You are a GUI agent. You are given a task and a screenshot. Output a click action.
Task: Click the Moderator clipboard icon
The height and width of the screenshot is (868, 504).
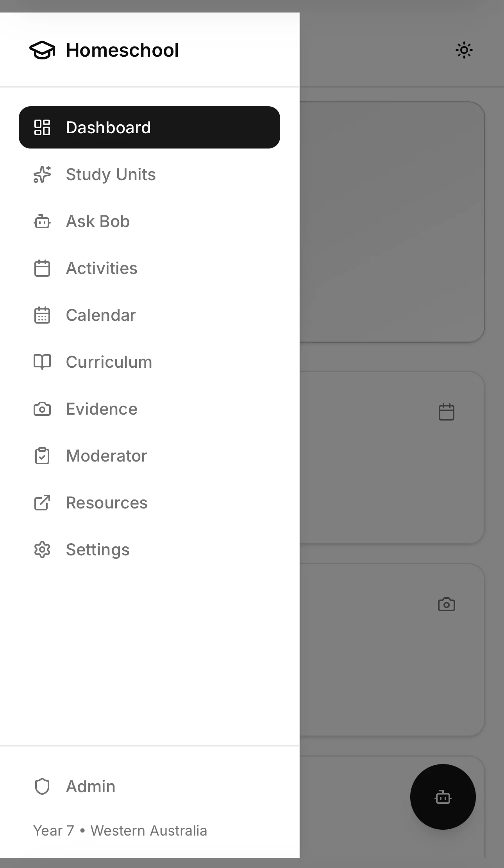(42, 455)
